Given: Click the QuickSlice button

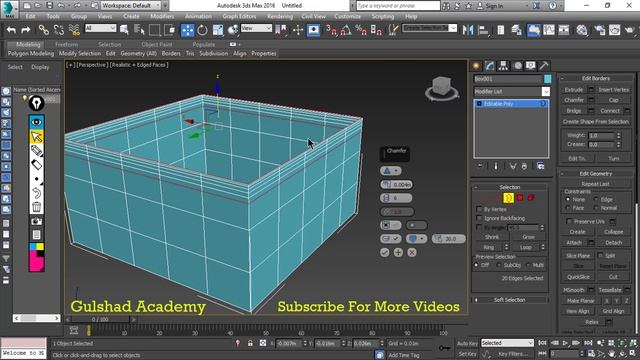Looking at the screenshot, I should [x=578, y=277].
